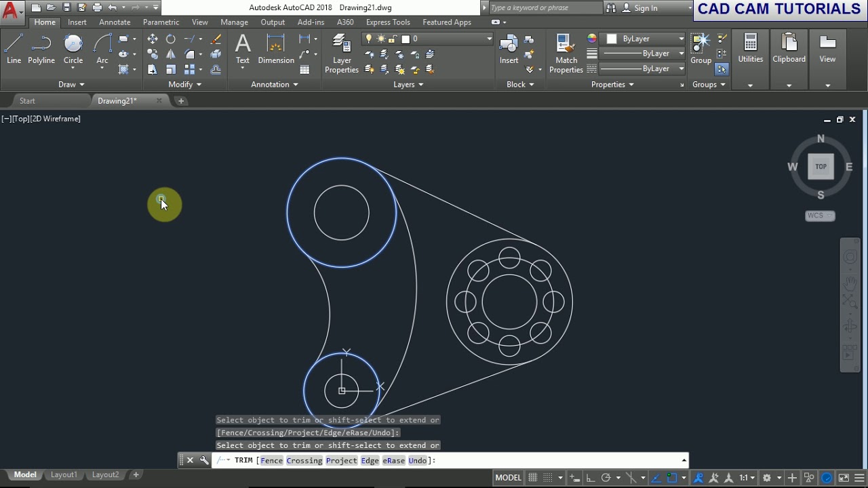Click the Insert block icon
The image size is (868, 488).
509,49
